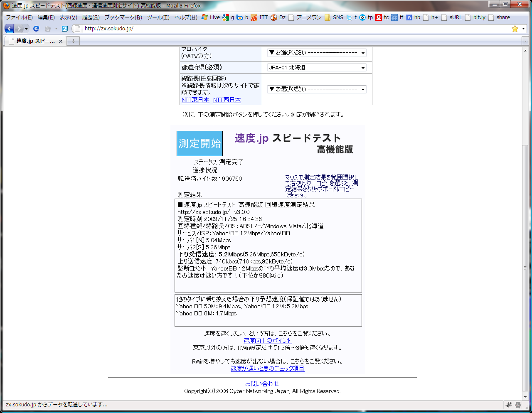Open the 速度が遅いときのチェック項目 link
Image resolution: width=532 pixels, height=413 pixels.
267,369
